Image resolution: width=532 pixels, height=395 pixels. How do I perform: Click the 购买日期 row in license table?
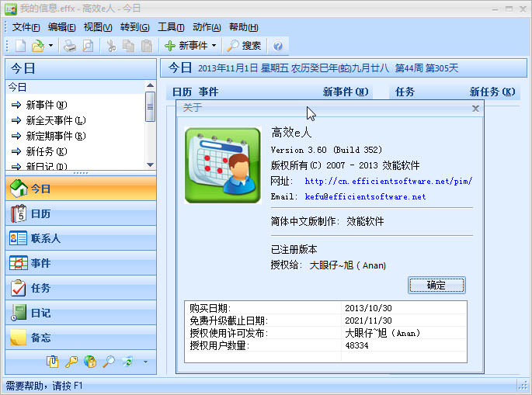(x=325, y=308)
